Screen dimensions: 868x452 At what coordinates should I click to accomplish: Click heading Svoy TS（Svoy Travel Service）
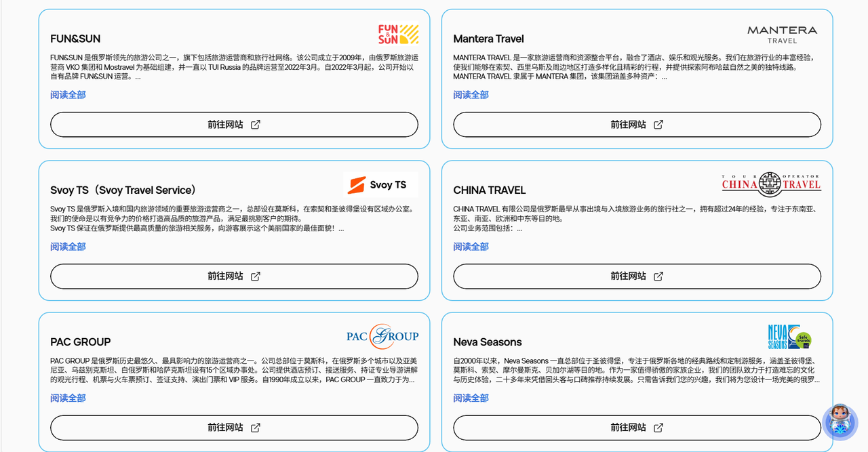tap(125, 190)
